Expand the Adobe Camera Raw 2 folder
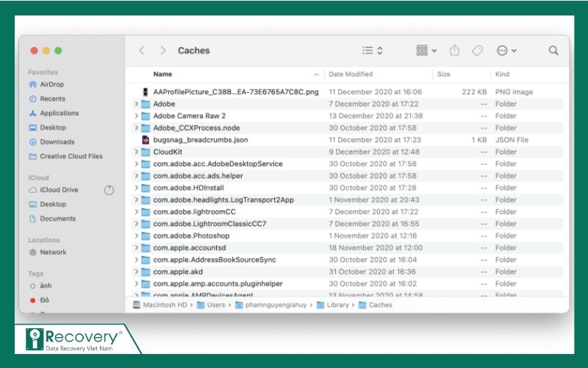Screen dimensions: 588x368 tap(137, 116)
